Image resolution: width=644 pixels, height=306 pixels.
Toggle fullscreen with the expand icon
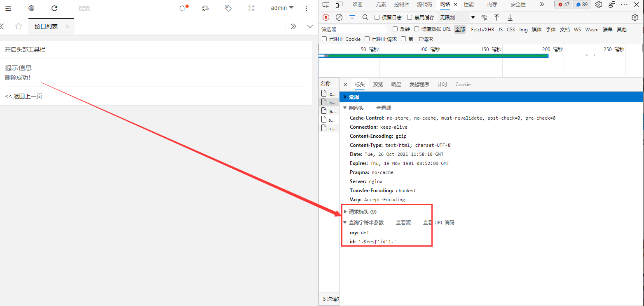pyautogui.click(x=251, y=8)
